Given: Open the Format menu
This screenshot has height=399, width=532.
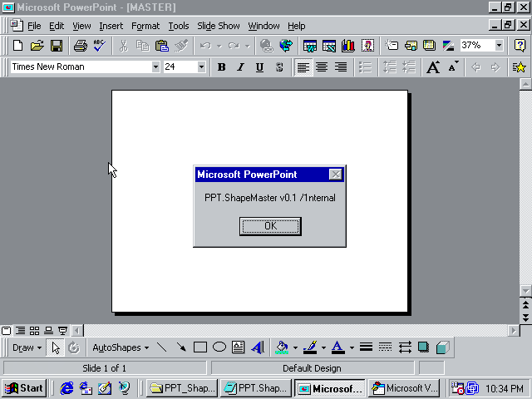Looking at the screenshot, I should (145, 26).
